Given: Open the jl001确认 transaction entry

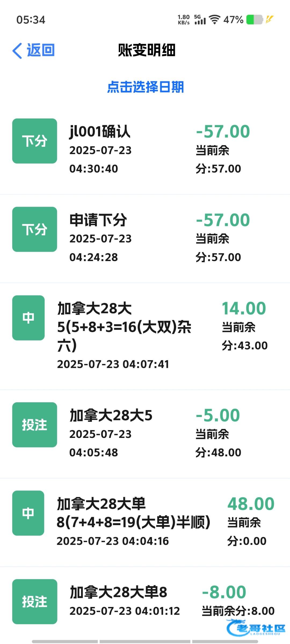Looking at the screenshot, I should tap(100, 132).
